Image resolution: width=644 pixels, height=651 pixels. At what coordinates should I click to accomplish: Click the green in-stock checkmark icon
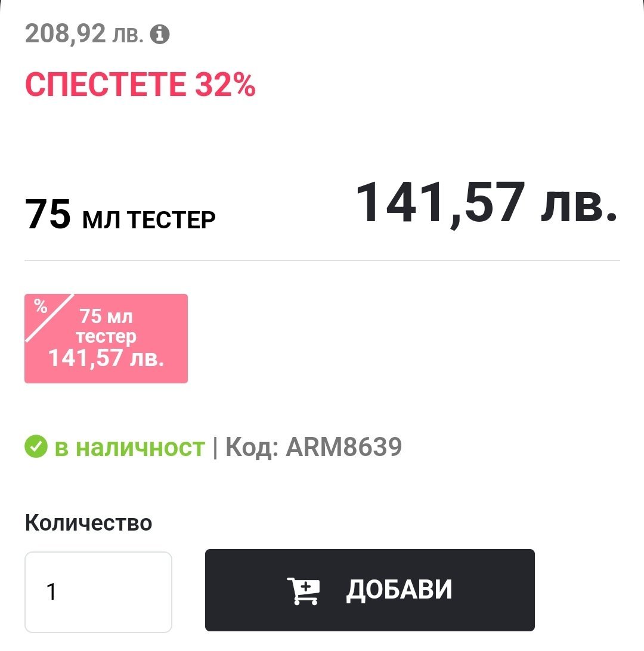(x=36, y=447)
